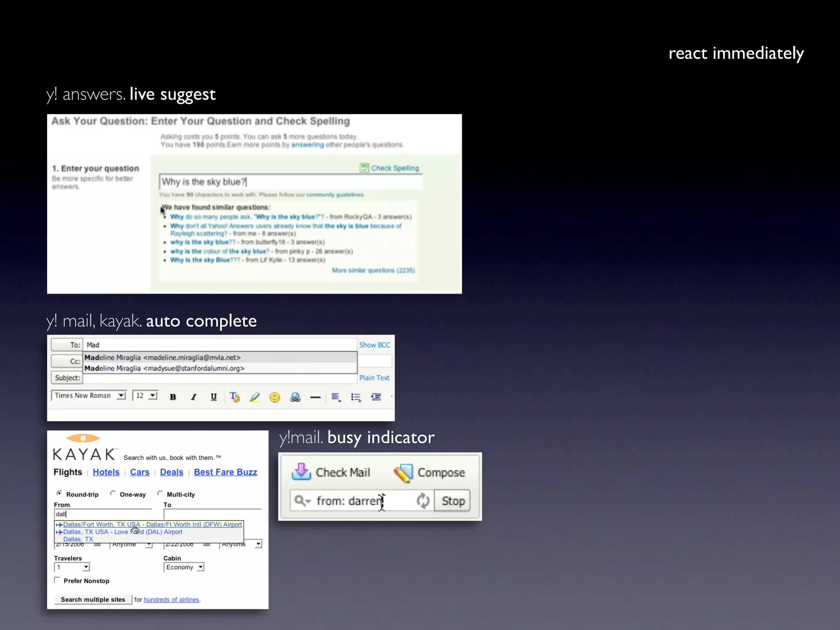Open the departure Anytime dropdown

click(x=131, y=545)
